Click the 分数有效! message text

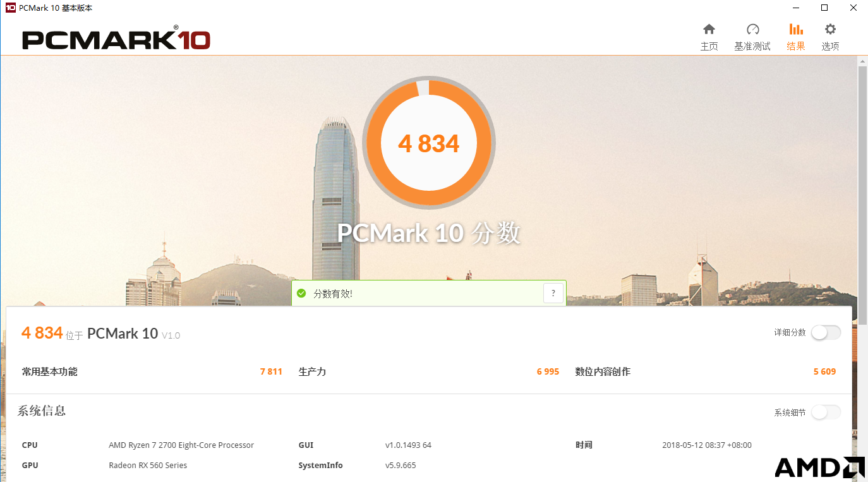point(333,294)
